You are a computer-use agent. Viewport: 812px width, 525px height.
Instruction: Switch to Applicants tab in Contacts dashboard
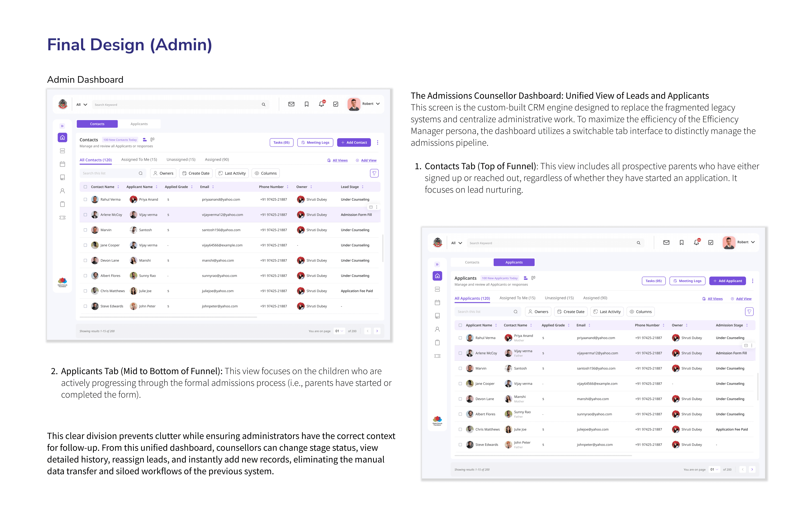(139, 124)
